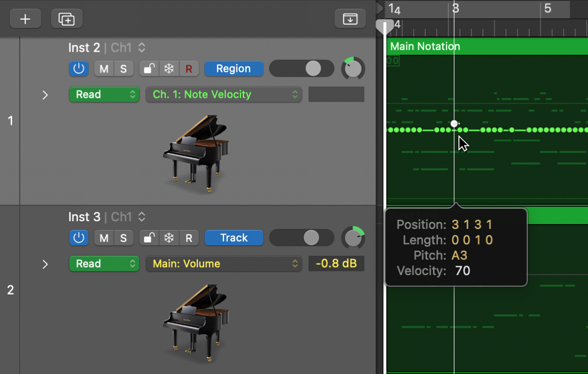This screenshot has height=374, width=588.
Task: Adjust the pan knob on Inst 3
Action: pyautogui.click(x=353, y=238)
